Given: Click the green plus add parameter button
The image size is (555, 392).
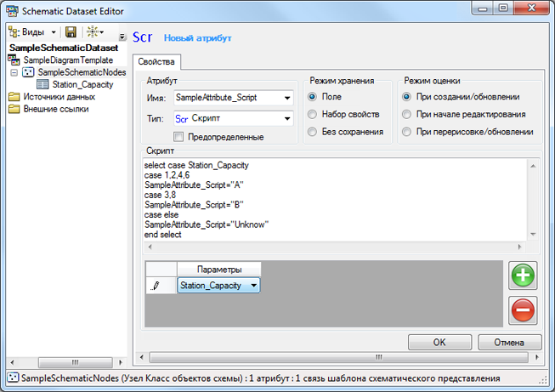Looking at the screenshot, I should 523,276.
